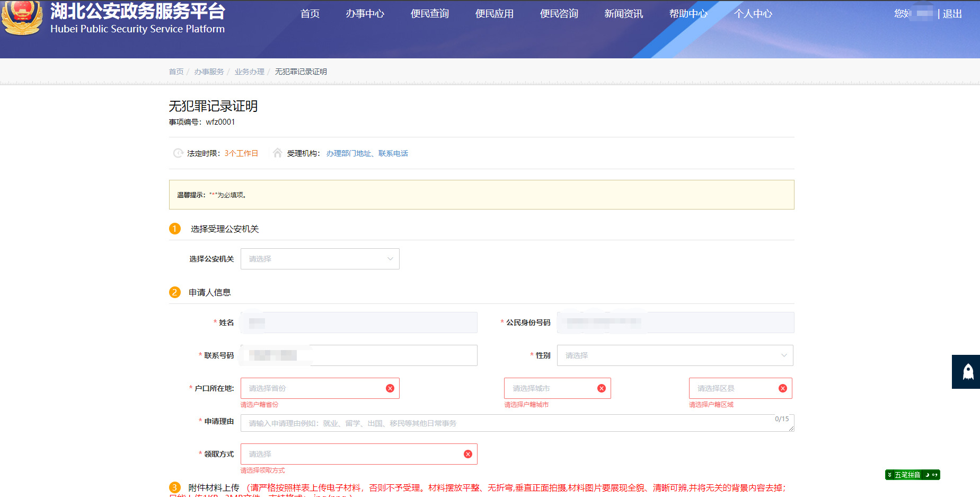The height and width of the screenshot is (497, 980).
Task: Open the 个人中心 menu
Action: 753,14
